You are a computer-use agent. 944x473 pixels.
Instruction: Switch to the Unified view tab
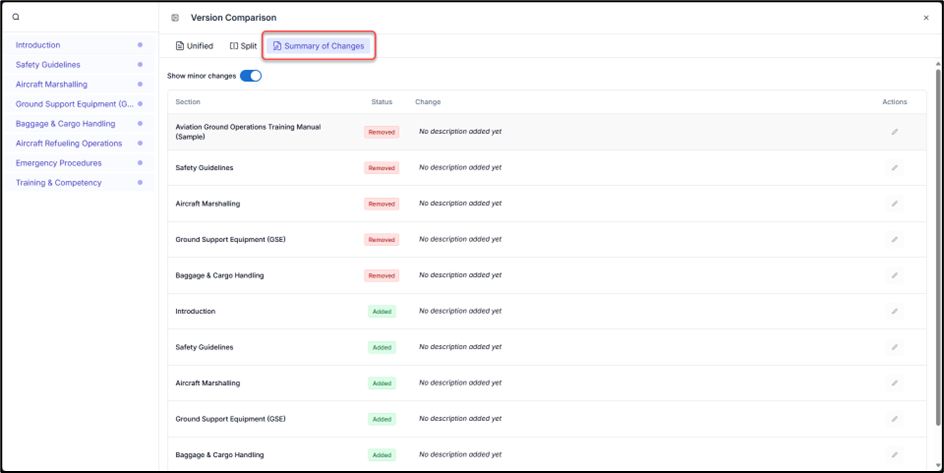point(194,46)
